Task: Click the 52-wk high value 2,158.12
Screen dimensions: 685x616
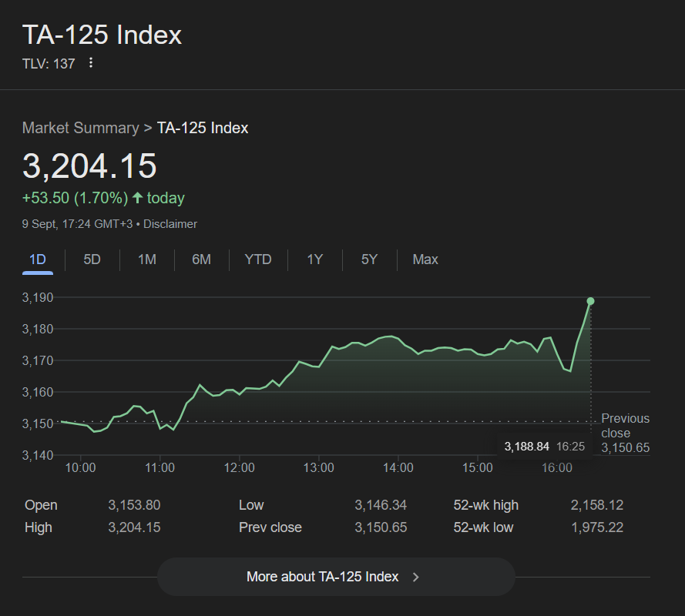Action: point(597,505)
